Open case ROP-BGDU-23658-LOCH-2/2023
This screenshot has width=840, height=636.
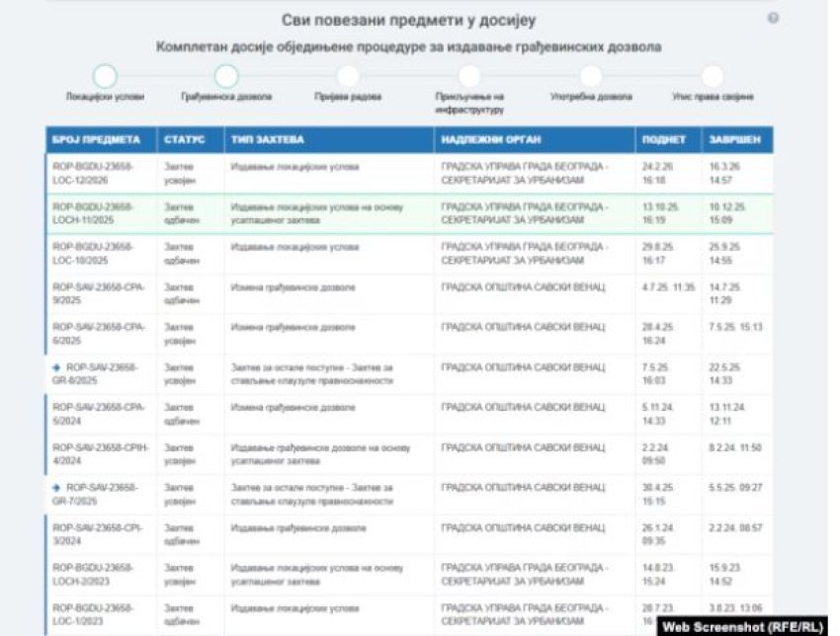93,574
